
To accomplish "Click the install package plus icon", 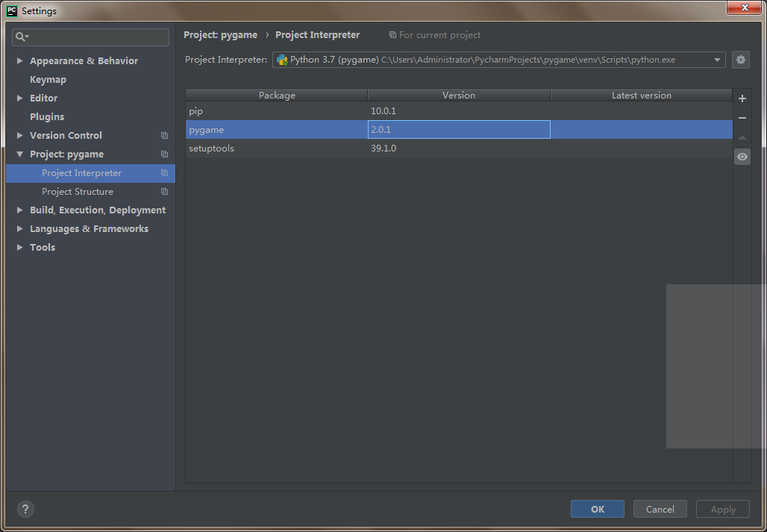I will coord(742,98).
